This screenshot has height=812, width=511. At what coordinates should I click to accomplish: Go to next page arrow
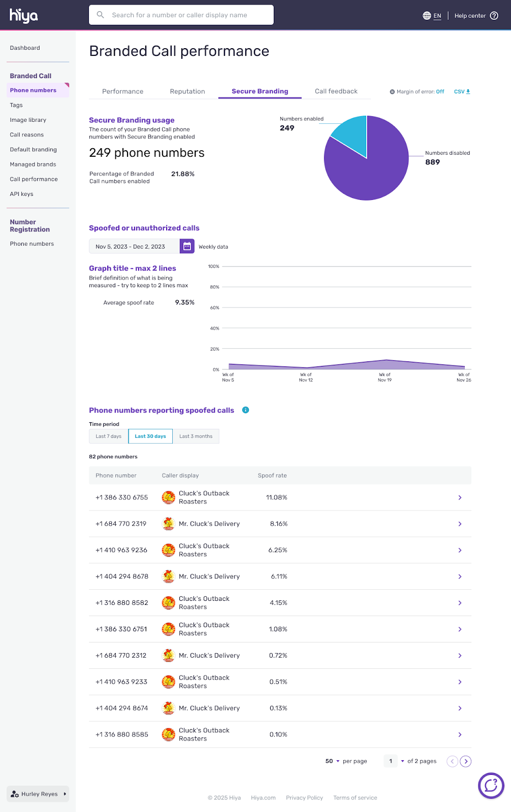click(x=465, y=761)
